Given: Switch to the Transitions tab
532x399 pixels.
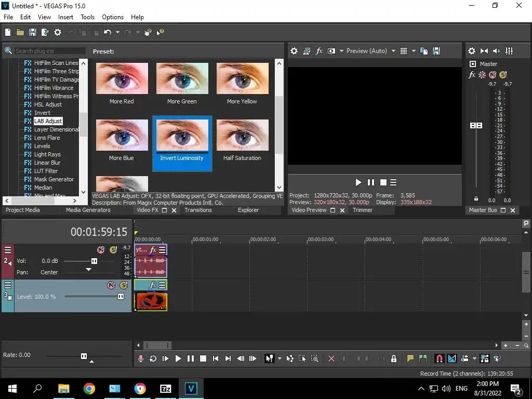Looking at the screenshot, I should (198, 210).
